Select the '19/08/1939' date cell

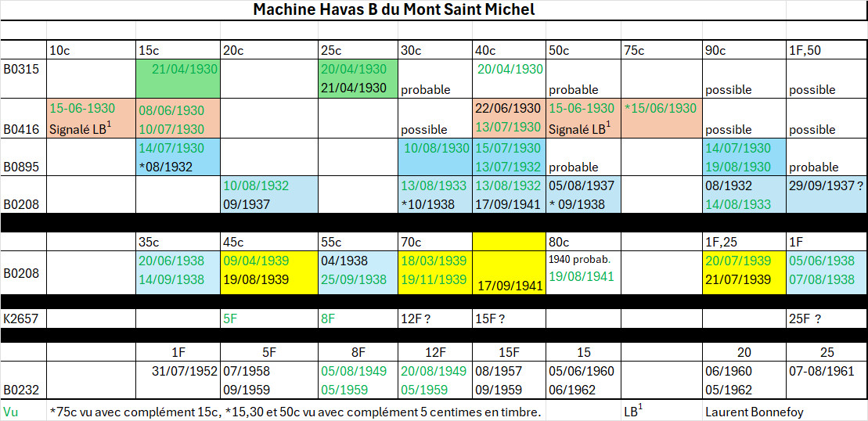click(256, 279)
